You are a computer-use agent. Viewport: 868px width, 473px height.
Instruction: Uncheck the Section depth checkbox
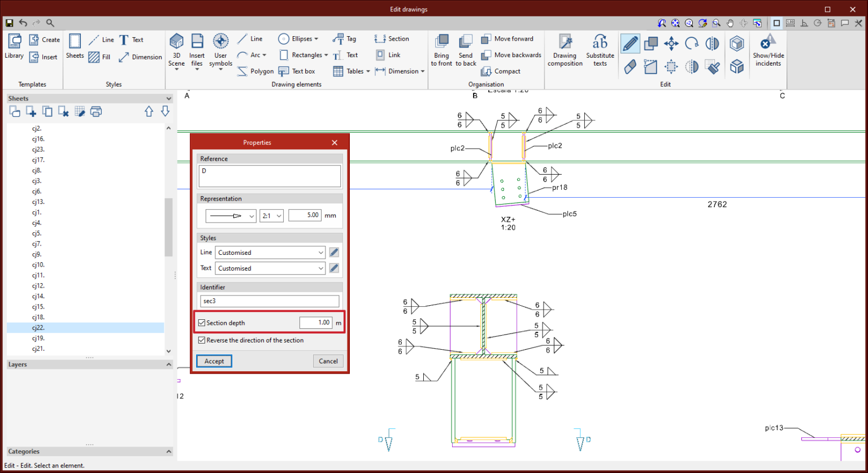(x=202, y=322)
